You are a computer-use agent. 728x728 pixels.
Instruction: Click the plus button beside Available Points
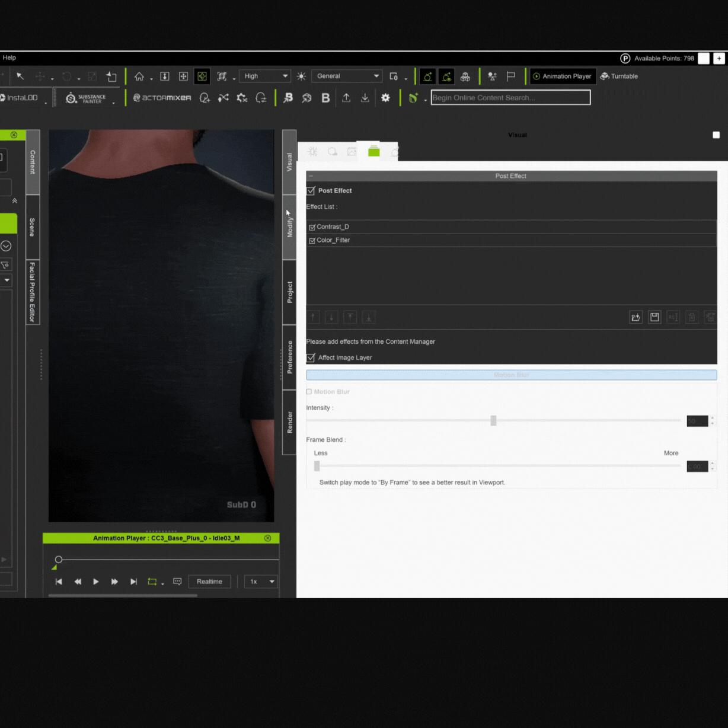(719, 58)
